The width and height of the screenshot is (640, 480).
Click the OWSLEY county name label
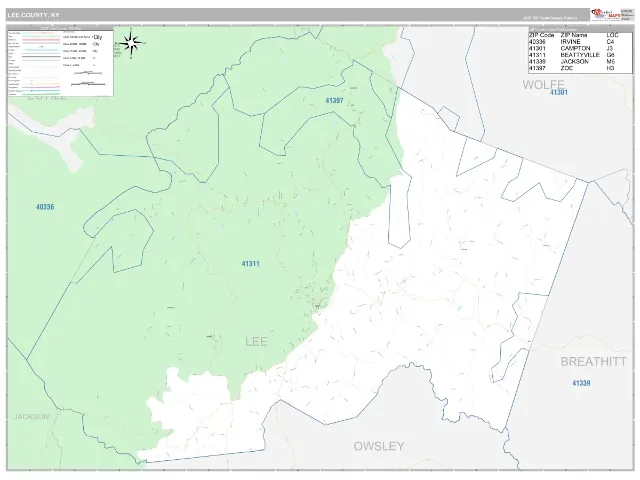point(379,446)
